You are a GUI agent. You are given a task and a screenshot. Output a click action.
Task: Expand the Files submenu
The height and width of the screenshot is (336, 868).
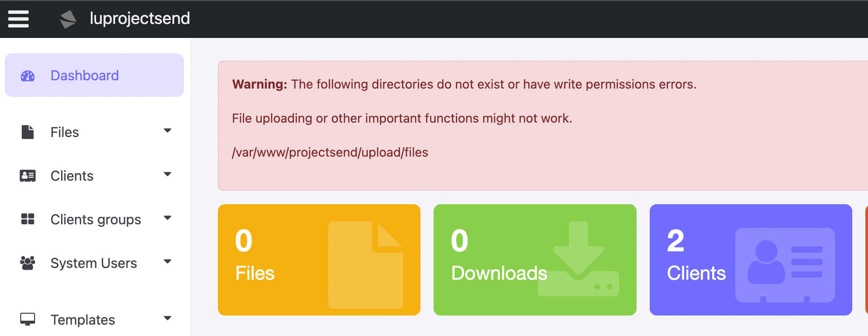point(168,130)
